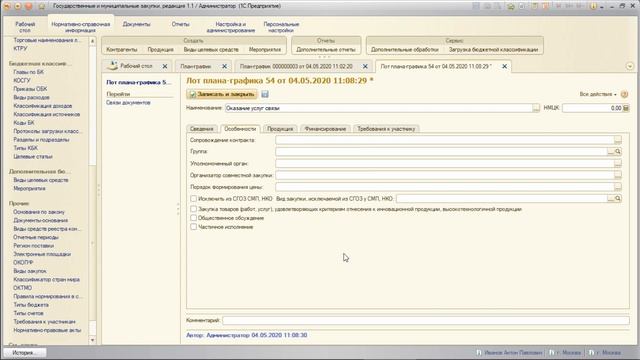Open Типы КБК in the sidebar

[x=25, y=148]
